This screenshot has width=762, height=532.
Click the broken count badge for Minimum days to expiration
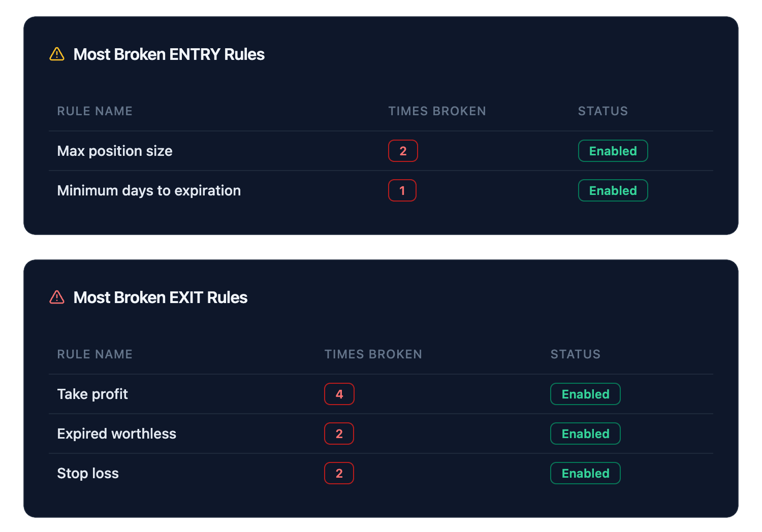pyautogui.click(x=402, y=190)
